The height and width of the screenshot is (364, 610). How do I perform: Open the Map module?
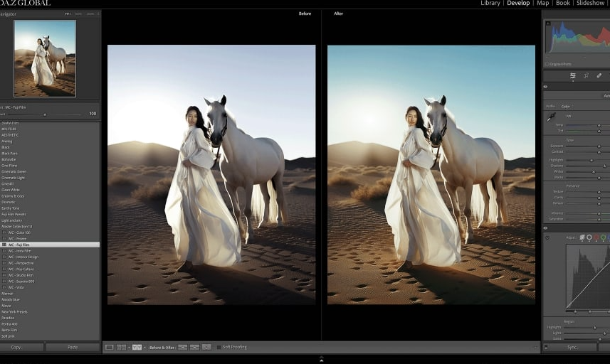(542, 3)
